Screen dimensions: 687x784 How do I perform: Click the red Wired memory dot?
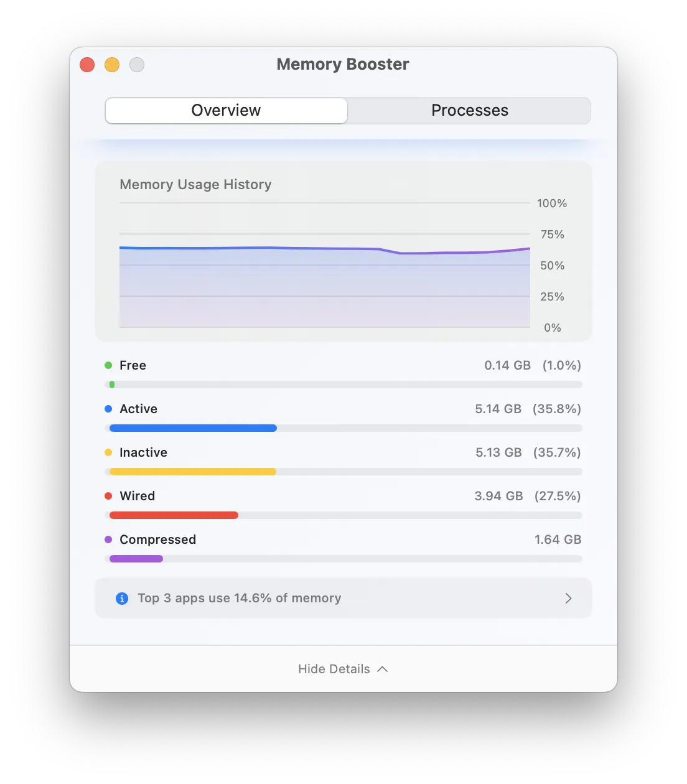point(108,496)
